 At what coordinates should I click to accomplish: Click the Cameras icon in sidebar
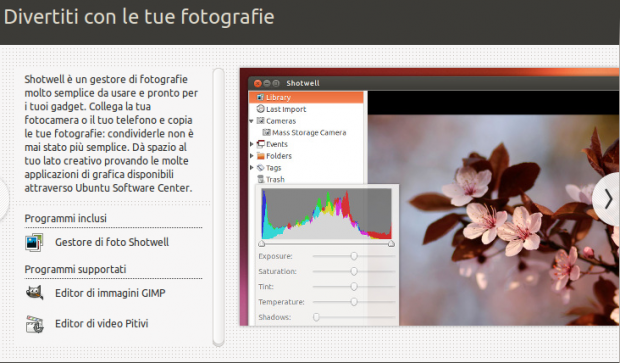260,121
